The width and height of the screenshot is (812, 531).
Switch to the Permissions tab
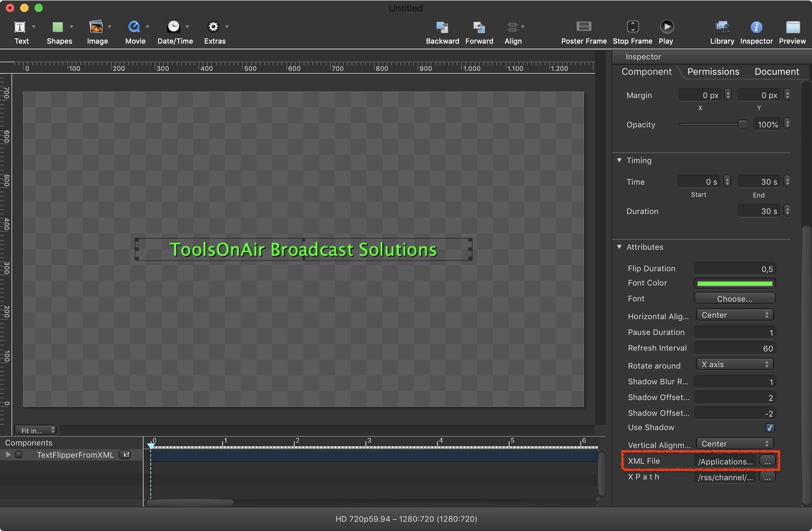[713, 72]
